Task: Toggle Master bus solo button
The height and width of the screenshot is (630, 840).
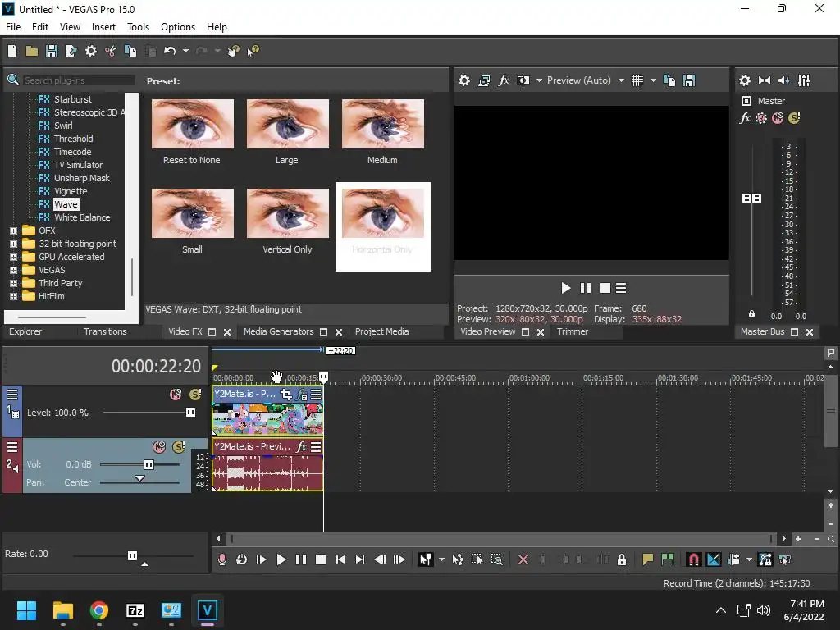Action: 794,118
